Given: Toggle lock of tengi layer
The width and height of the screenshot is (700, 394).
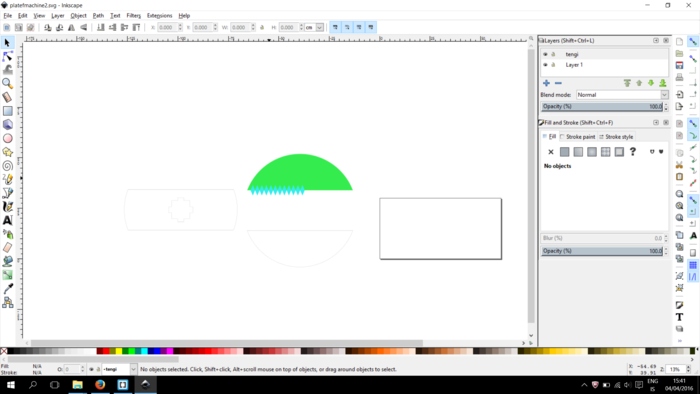Looking at the screenshot, I should pyautogui.click(x=554, y=54).
